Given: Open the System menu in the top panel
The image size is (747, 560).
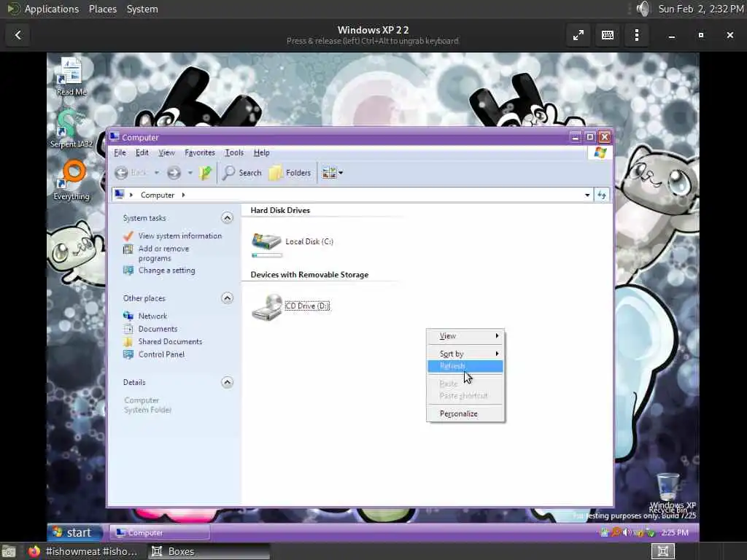Looking at the screenshot, I should click(142, 9).
